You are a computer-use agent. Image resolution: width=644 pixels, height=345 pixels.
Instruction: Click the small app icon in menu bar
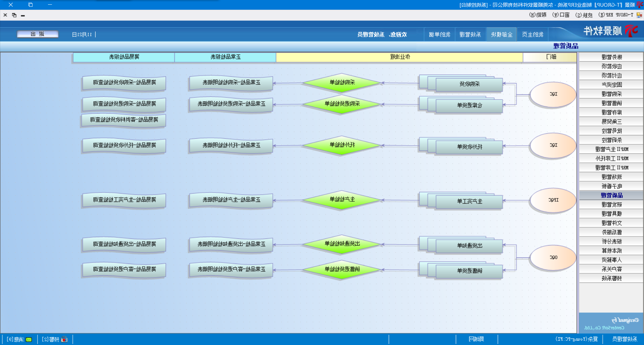[639, 15]
